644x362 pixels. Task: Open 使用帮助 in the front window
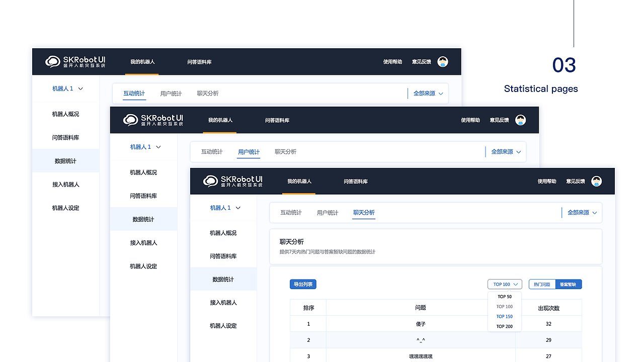547,181
